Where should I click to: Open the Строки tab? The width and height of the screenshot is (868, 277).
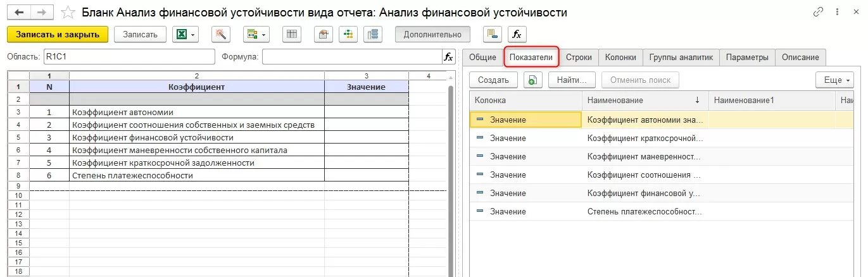click(579, 57)
